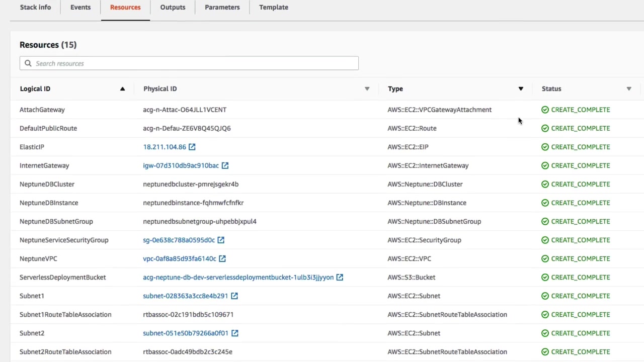644x362 pixels.
Task: Open external link icon for NeptuneServiceSecurityGroup
Action: click(221, 240)
